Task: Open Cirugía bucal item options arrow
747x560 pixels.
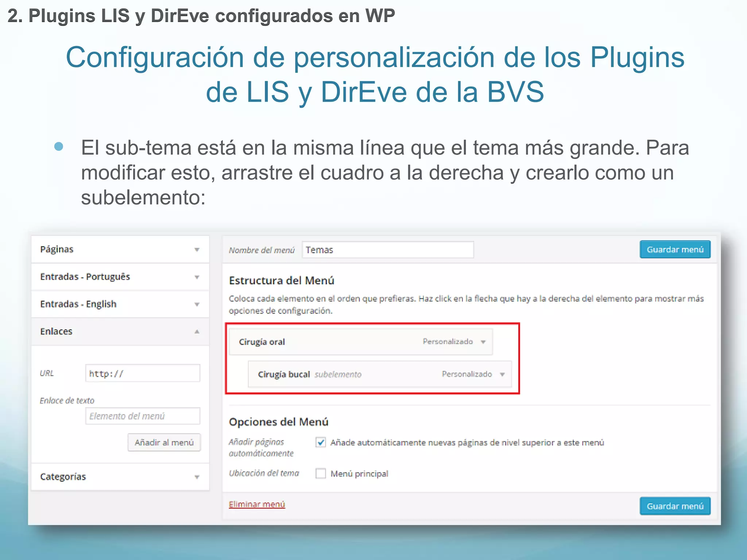Action: 502,374
